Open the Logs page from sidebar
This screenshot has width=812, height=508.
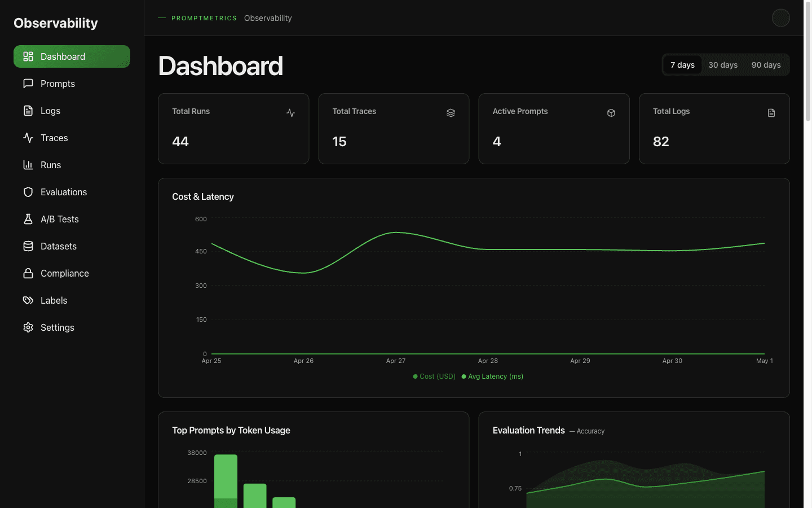[72, 111]
